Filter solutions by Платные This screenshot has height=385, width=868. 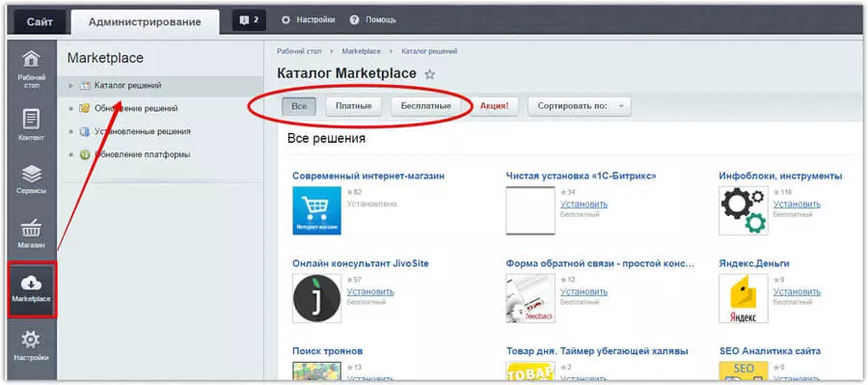353,106
